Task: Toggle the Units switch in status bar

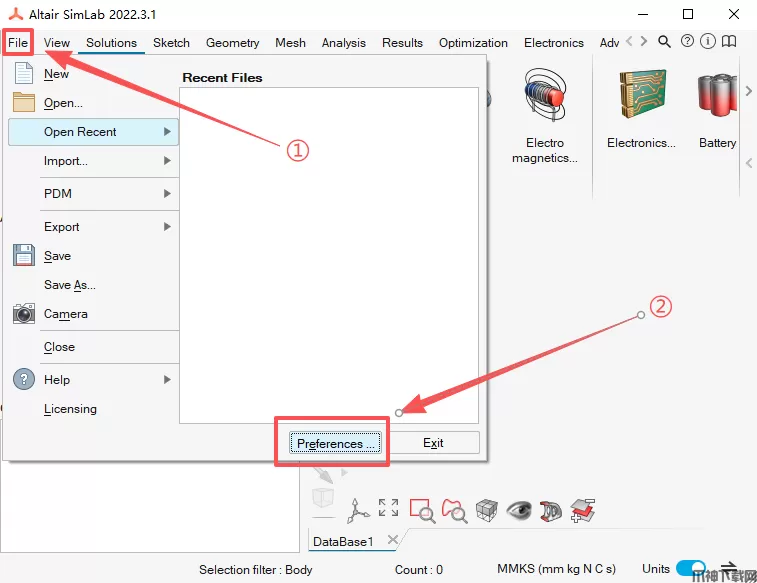Action: (690, 568)
